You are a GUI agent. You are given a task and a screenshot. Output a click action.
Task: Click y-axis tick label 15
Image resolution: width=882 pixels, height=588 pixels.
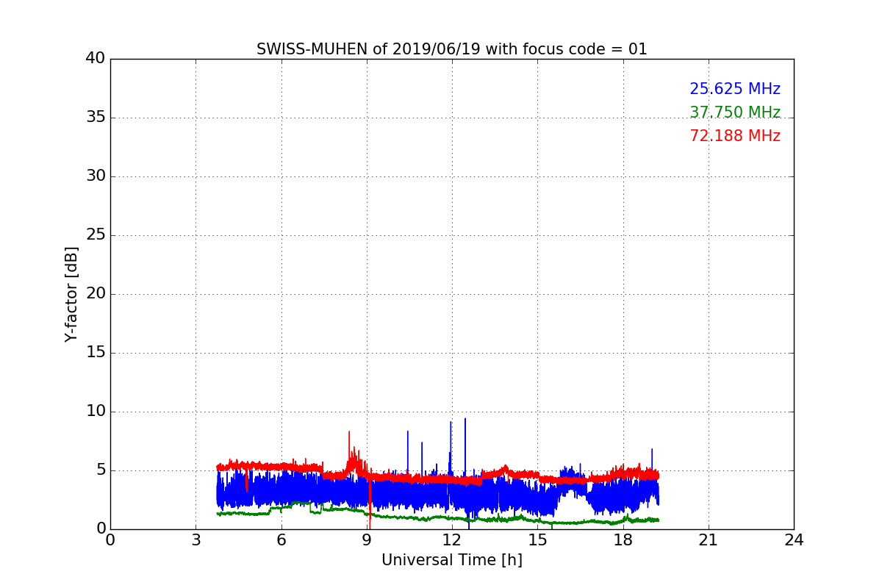[96, 353]
